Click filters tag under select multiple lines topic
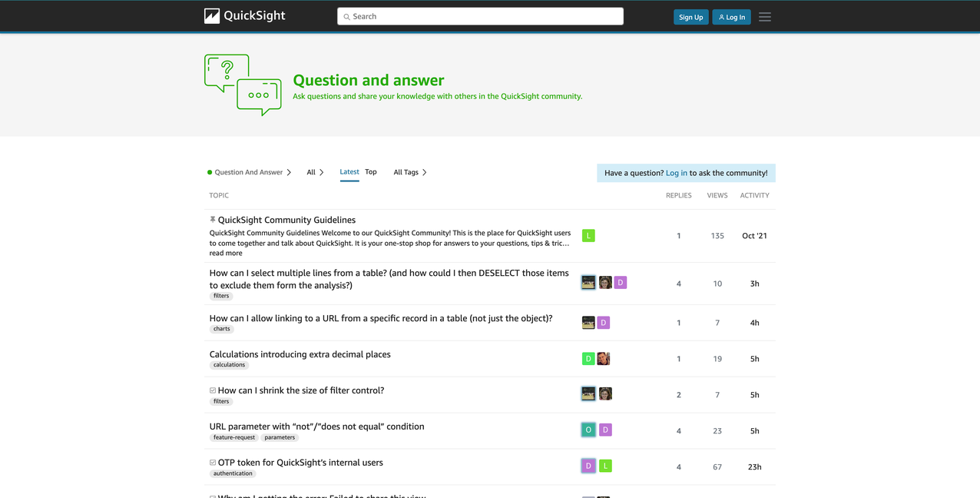This screenshot has height=498, width=980. coord(221,296)
